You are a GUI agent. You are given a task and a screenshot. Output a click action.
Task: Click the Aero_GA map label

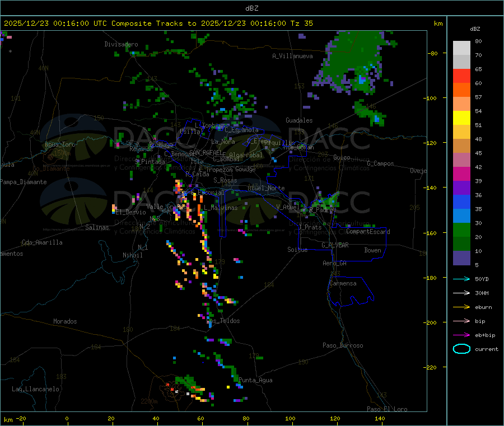(334, 263)
